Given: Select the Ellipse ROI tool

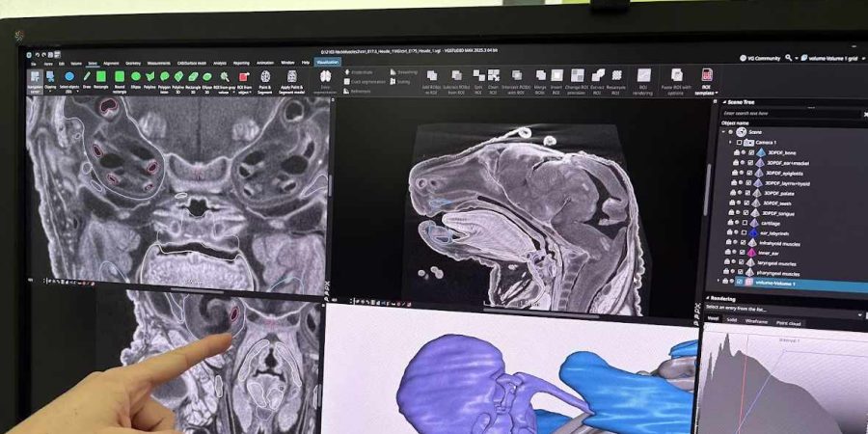Looking at the screenshot, I should click(x=135, y=79).
